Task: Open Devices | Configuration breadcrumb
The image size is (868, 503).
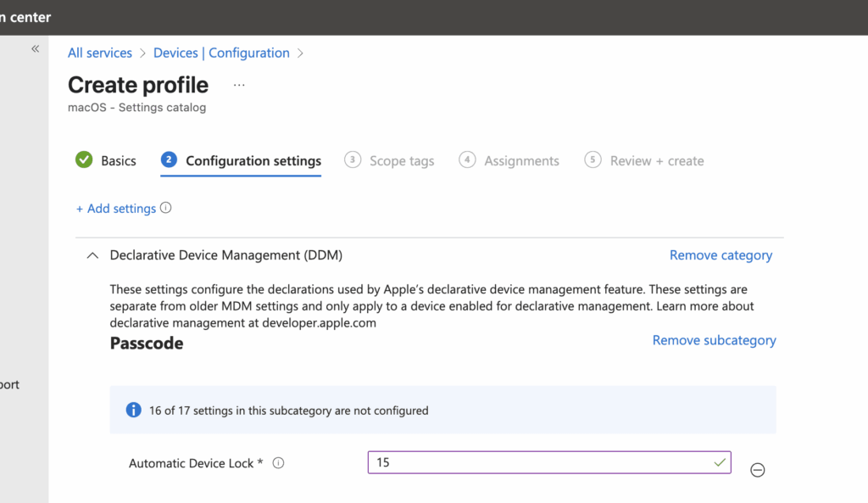Action: pos(221,53)
